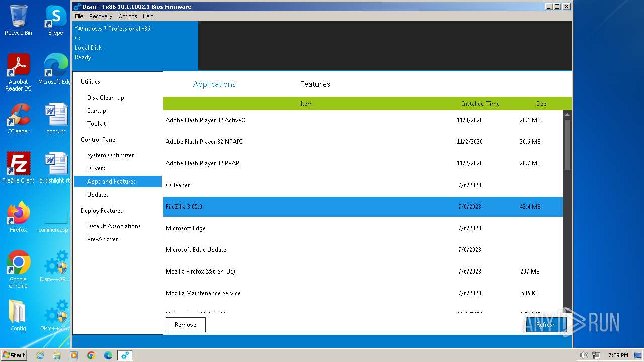The height and width of the screenshot is (362, 644).
Task: Open bnot.rtf document on desktop
Action: [x=56, y=119]
